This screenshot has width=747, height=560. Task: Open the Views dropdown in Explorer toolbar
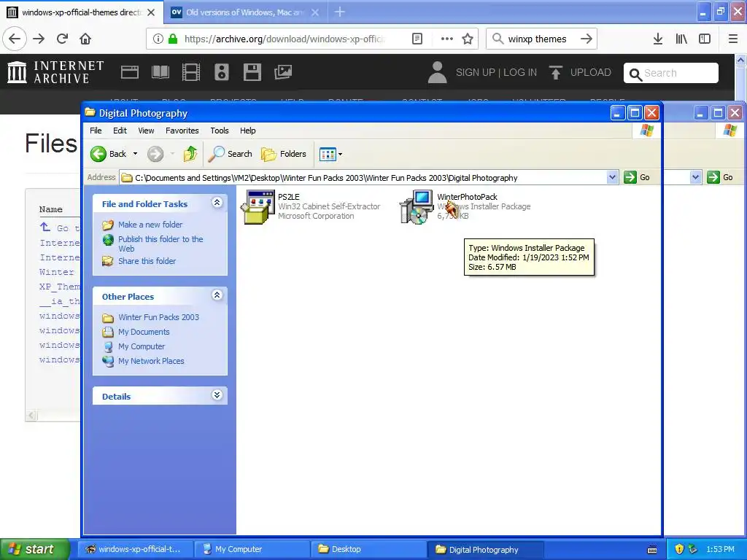(330, 154)
